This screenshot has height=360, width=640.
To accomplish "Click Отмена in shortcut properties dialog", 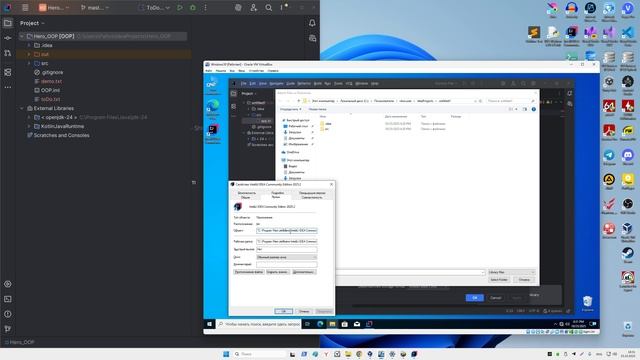I will (304, 311).
